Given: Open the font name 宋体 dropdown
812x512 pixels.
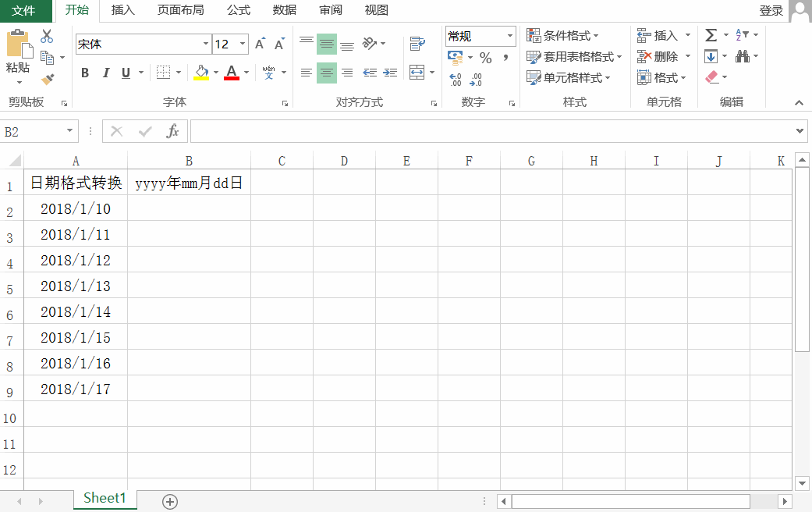Looking at the screenshot, I should (206, 44).
